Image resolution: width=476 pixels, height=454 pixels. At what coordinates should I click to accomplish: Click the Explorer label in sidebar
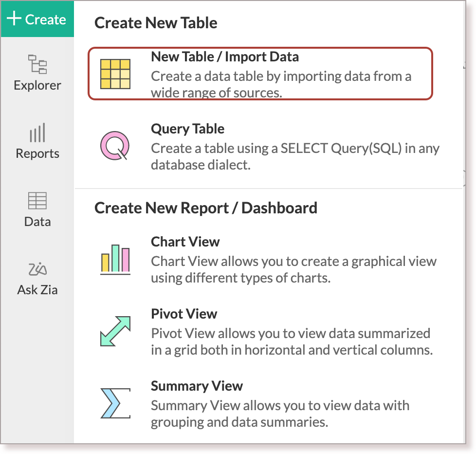(37, 86)
